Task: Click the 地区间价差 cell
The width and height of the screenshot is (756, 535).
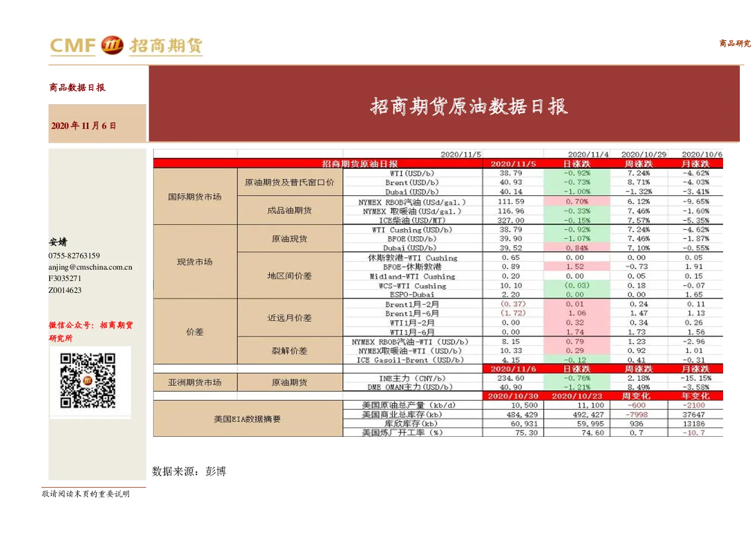Action: click(x=290, y=276)
